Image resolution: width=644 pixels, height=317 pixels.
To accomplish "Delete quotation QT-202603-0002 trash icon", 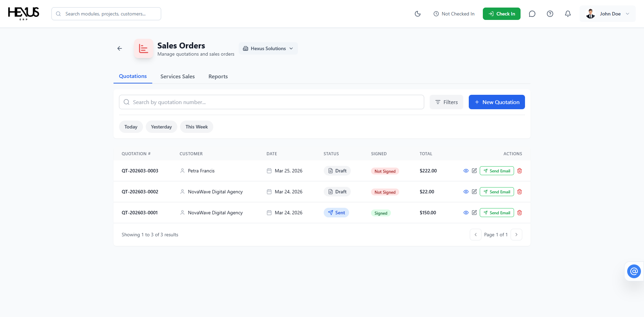I will pos(520,192).
